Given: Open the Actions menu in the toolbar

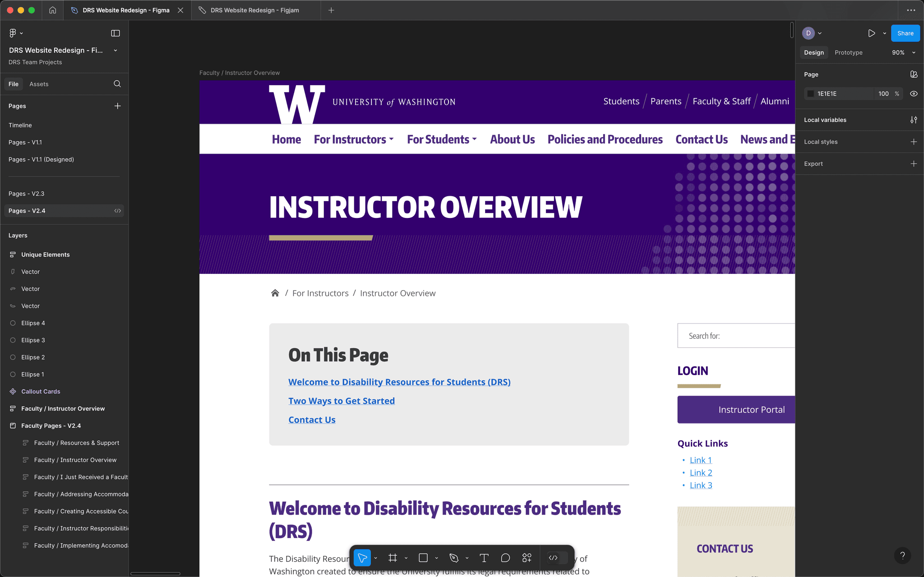Looking at the screenshot, I should (x=527, y=558).
